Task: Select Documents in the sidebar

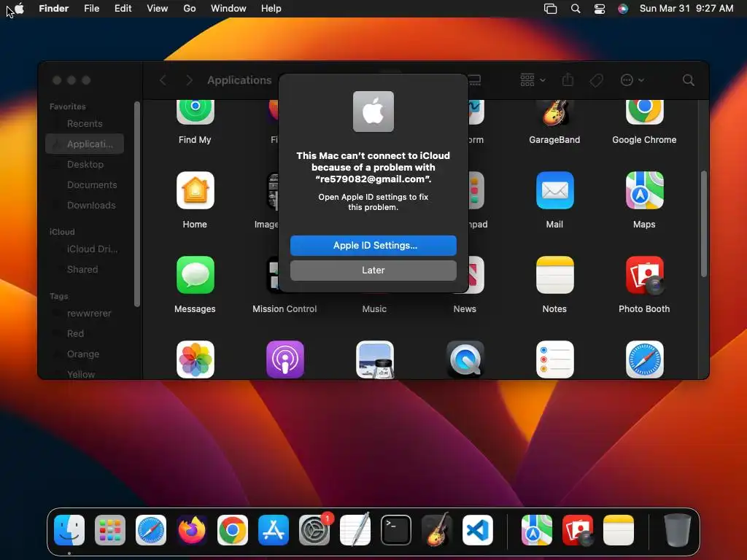Action: pyautogui.click(x=85, y=184)
